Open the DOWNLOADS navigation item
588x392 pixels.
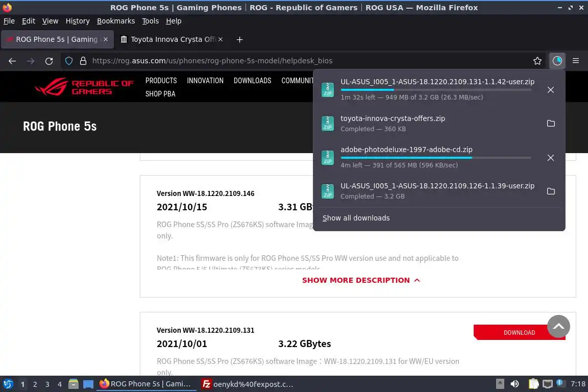[x=252, y=81]
